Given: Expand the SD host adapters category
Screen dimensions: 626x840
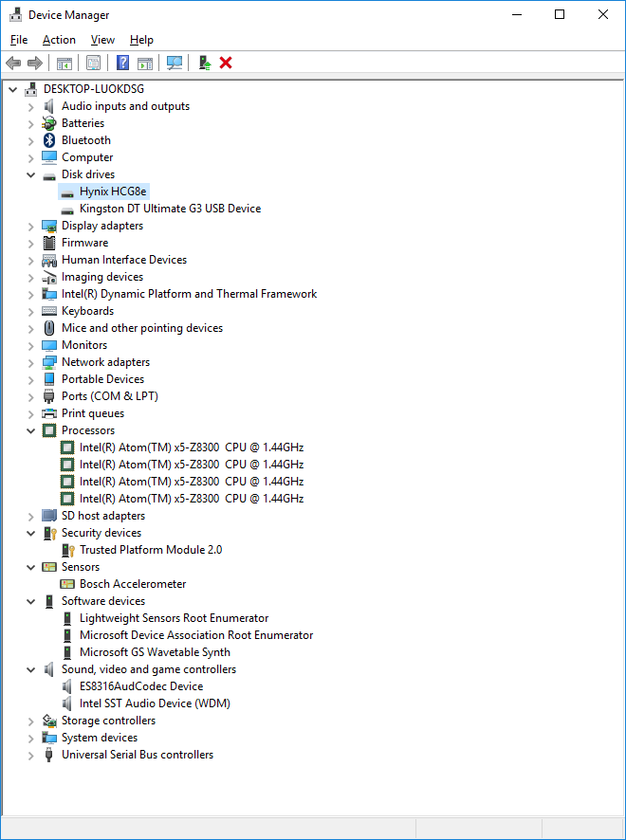Looking at the screenshot, I should pos(30,516).
